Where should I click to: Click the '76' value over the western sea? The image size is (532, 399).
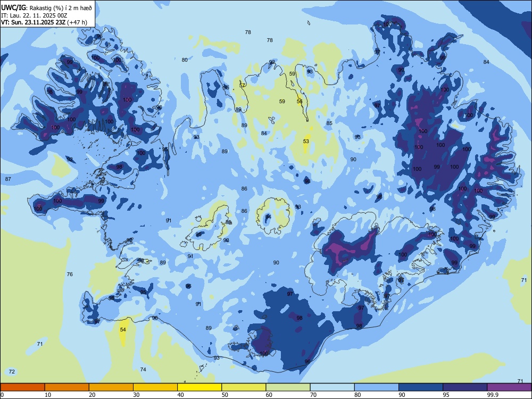tap(70, 274)
